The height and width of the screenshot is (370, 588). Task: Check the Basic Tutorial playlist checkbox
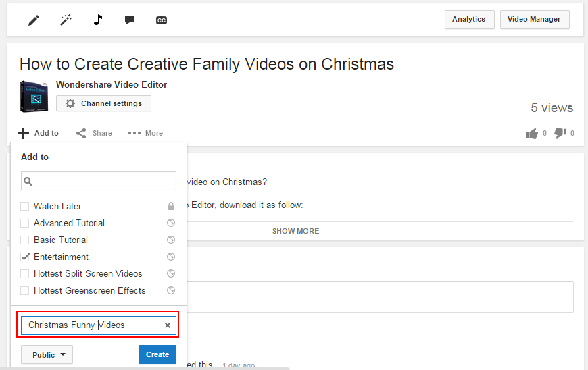coord(25,240)
